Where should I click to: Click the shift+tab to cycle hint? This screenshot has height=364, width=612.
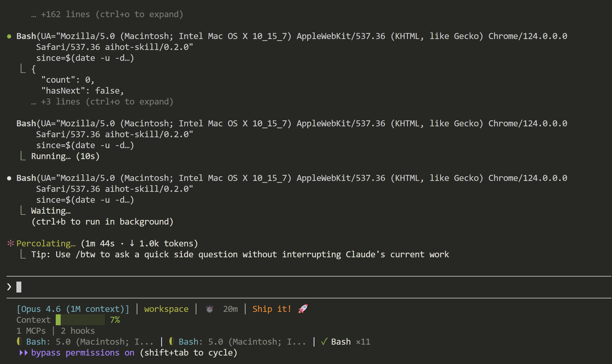(189, 353)
